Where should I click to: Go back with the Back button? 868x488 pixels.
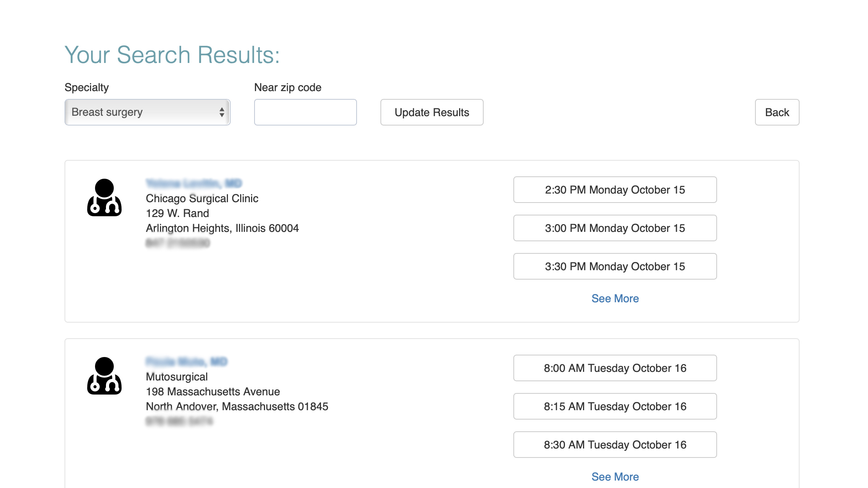tap(777, 112)
